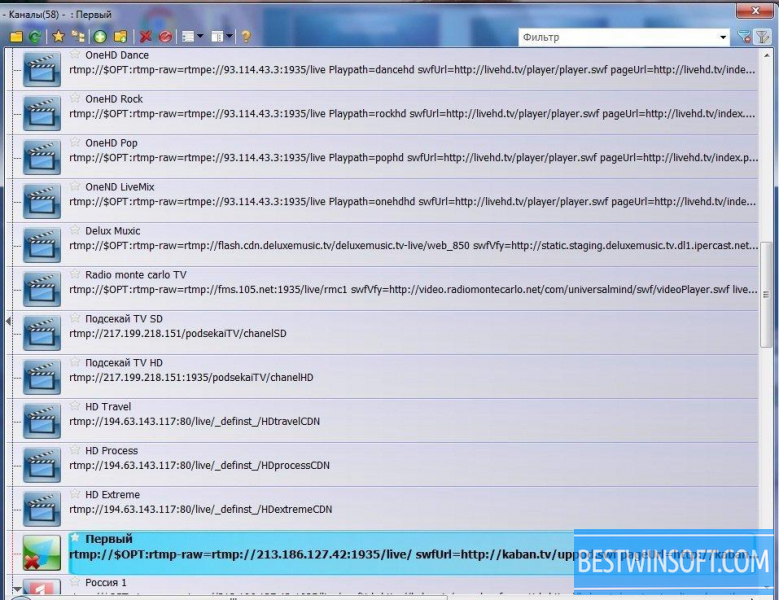The image size is (779, 600).
Task: Select the Radio monte carlo TV name
Action: click(x=136, y=275)
